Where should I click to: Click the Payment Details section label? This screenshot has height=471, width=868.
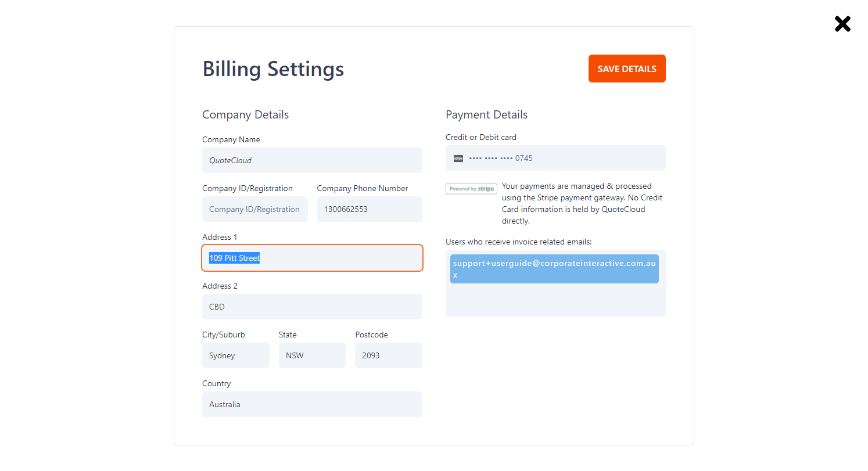coord(486,114)
